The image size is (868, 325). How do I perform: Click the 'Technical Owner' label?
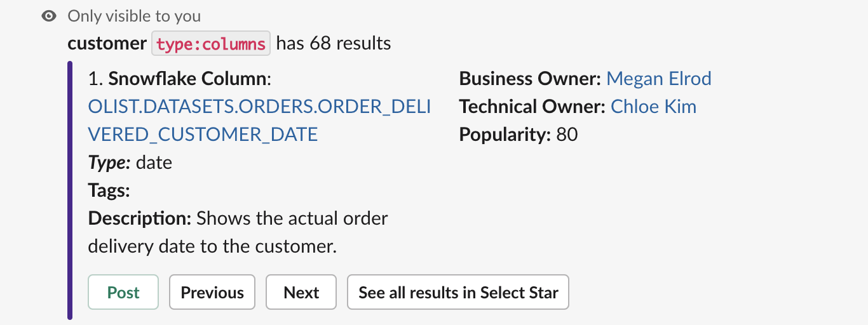[x=532, y=107]
